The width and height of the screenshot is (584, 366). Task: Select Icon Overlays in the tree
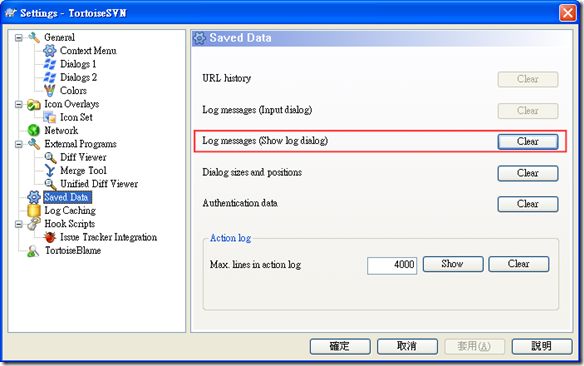pyautogui.click(x=72, y=104)
